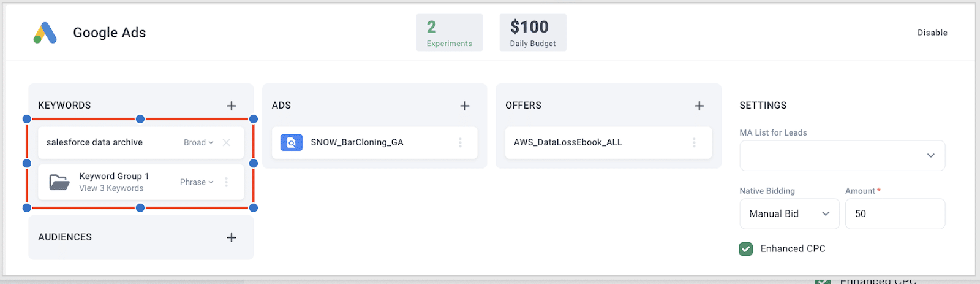980x284 pixels.
Task: Open the Manual Bid bidding dropdown
Action: (790, 213)
